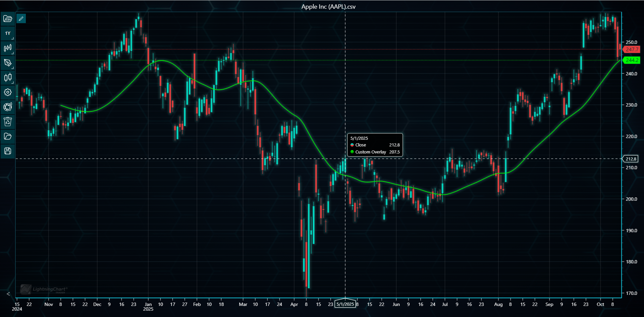Click the 170.0 price axis label
The height and width of the screenshot is (317, 644).
tap(631, 293)
